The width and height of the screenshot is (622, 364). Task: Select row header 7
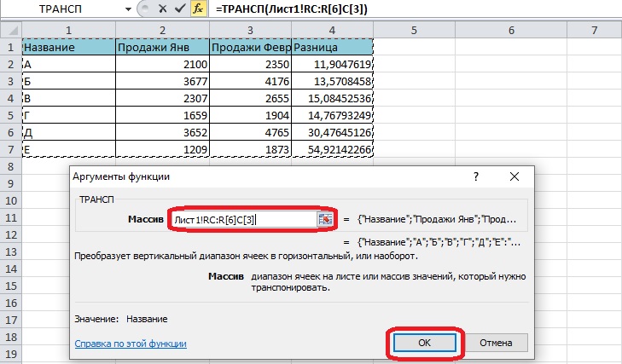(11, 149)
